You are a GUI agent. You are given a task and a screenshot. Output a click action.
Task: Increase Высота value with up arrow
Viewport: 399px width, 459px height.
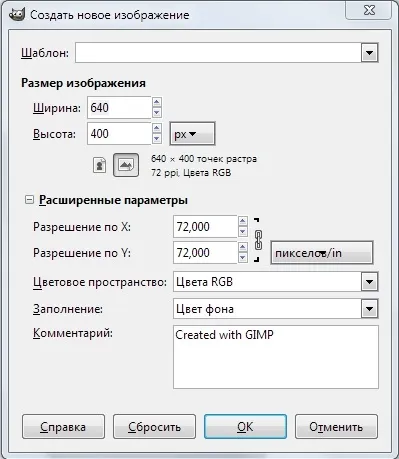157,128
